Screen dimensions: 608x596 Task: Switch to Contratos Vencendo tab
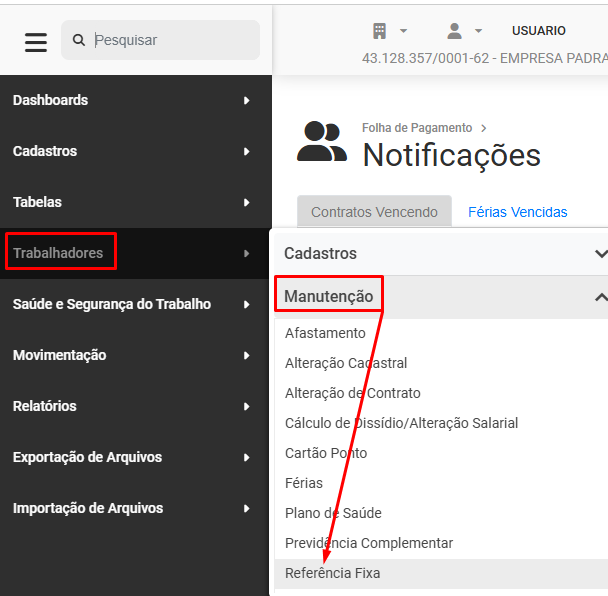(374, 212)
